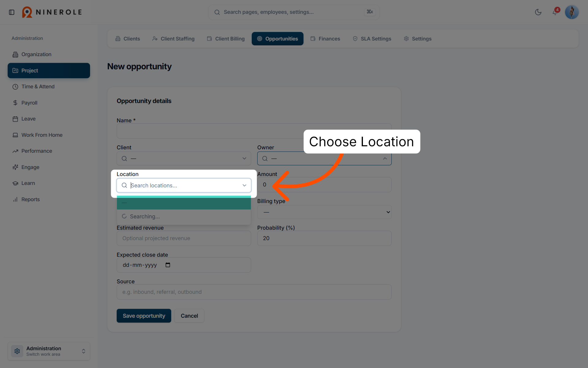Open Payroll from the sidebar
Viewport: 588px width, 368px height.
49,103
